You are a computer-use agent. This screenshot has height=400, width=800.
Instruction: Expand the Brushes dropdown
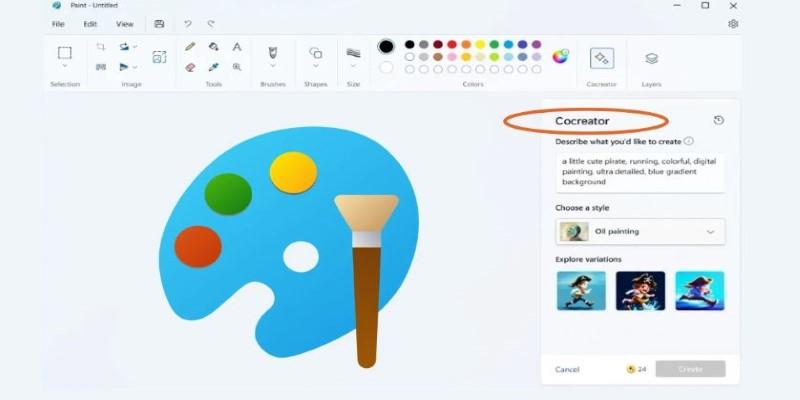click(x=272, y=67)
